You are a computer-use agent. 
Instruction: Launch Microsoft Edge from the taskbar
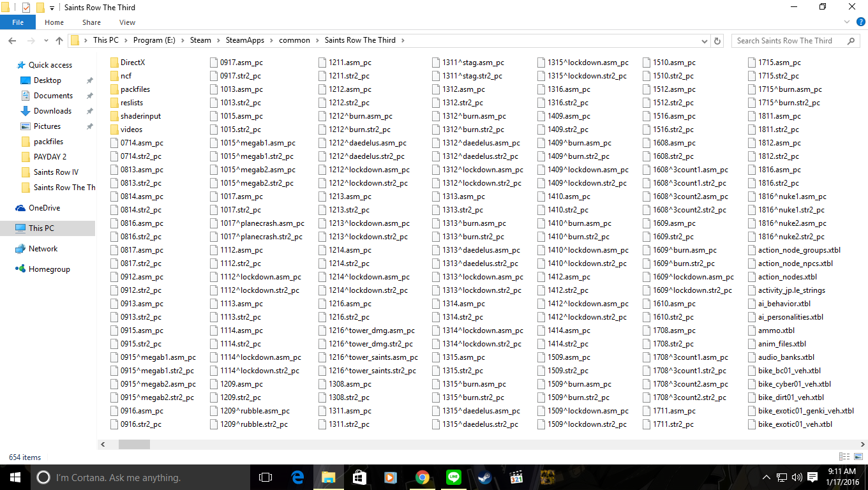[x=297, y=477]
